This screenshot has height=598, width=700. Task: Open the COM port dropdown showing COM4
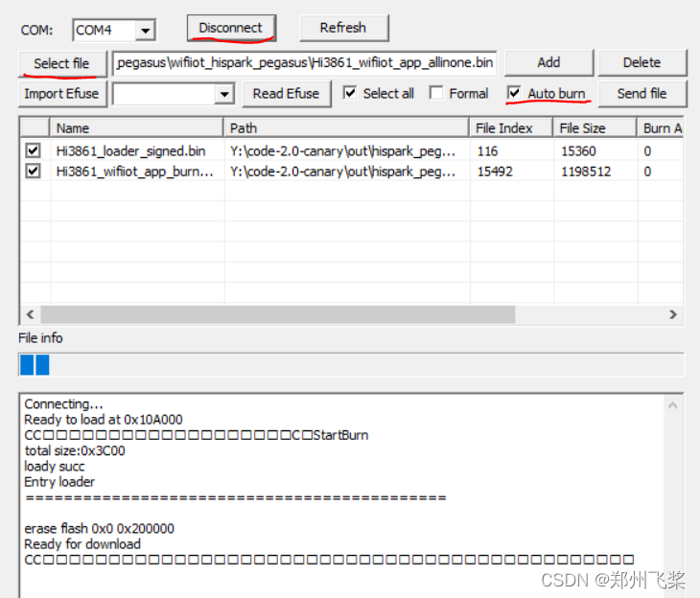[145, 31]
